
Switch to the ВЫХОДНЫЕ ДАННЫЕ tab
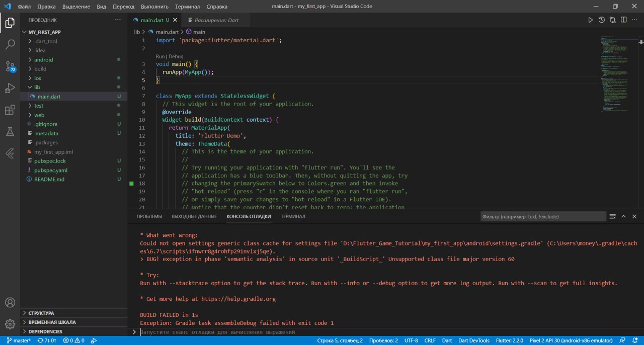tap(194, 216)
